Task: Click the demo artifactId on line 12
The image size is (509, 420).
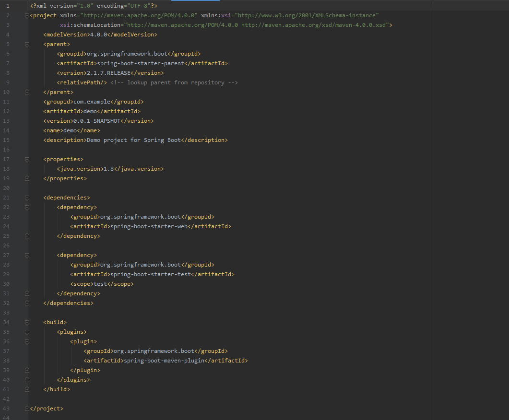Action: point(90,111)
